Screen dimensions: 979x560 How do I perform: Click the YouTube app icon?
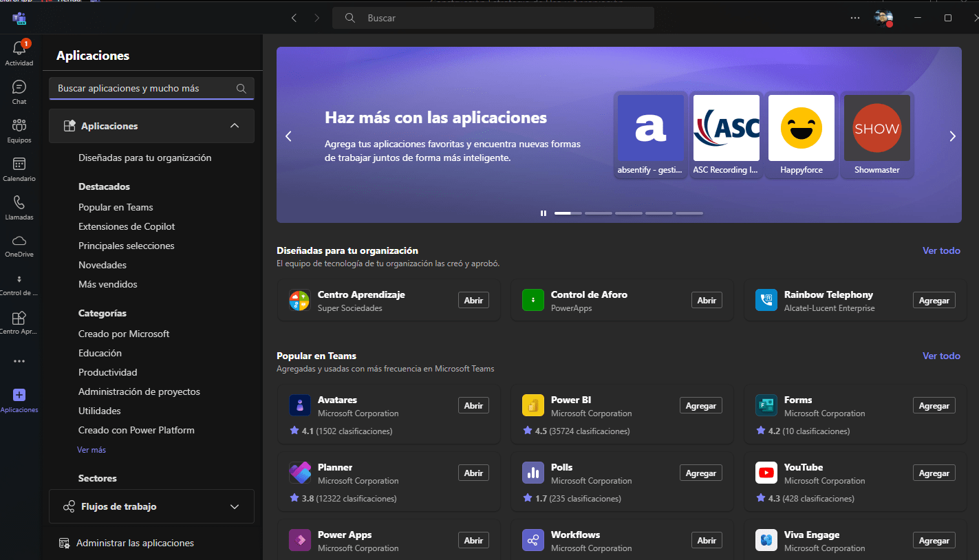pyautogui.click(x=766, y=473)
